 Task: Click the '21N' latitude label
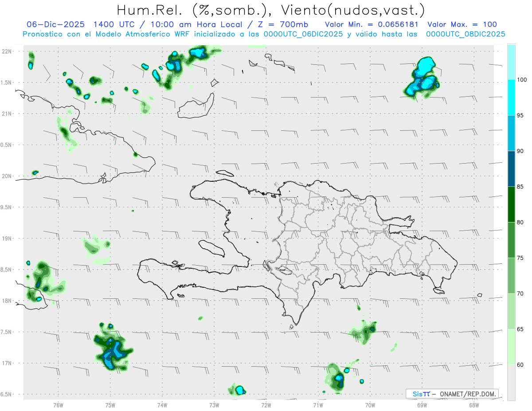7,114
